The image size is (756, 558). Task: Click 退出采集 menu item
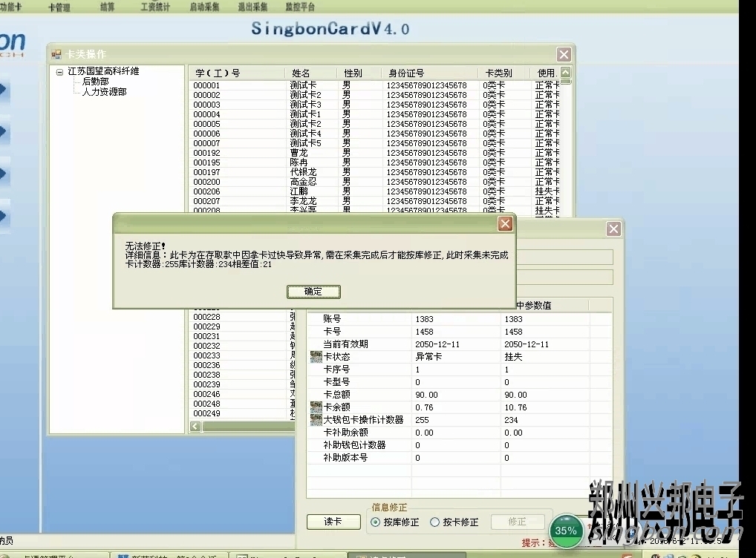(252, 7)
